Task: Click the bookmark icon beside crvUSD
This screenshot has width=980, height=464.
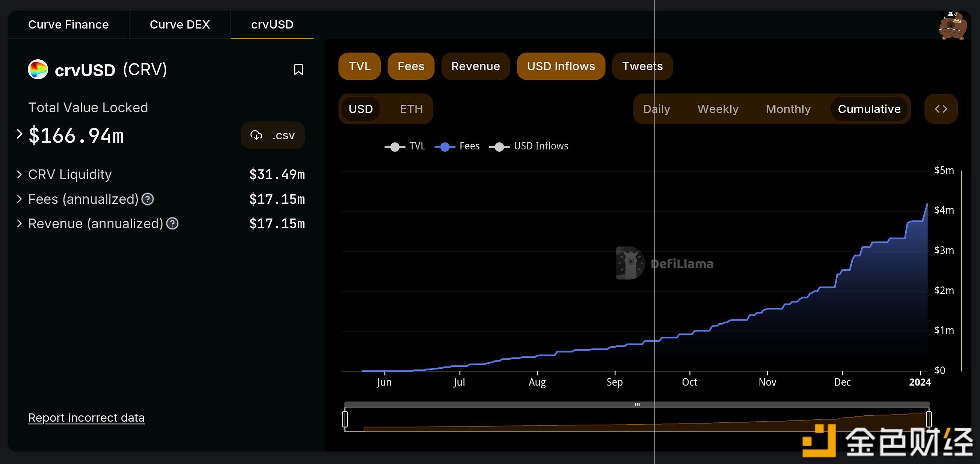Action: pyautogui.click(x=298, y=69)
